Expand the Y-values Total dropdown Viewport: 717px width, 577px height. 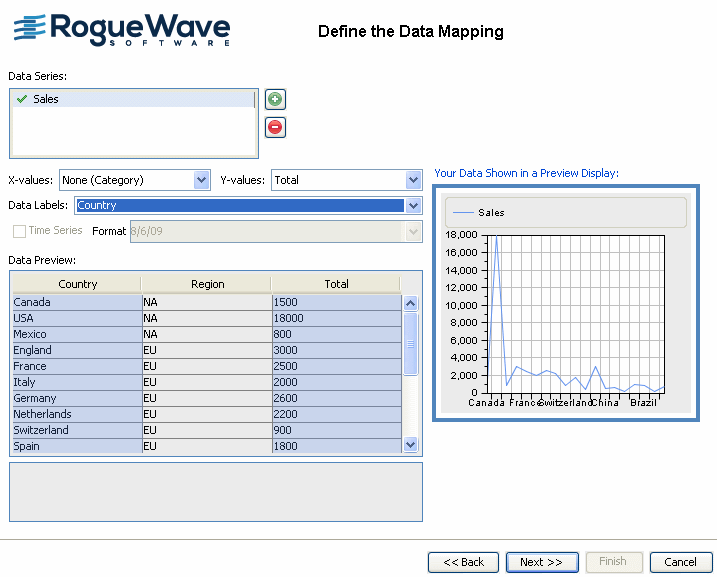coord(414,180)
